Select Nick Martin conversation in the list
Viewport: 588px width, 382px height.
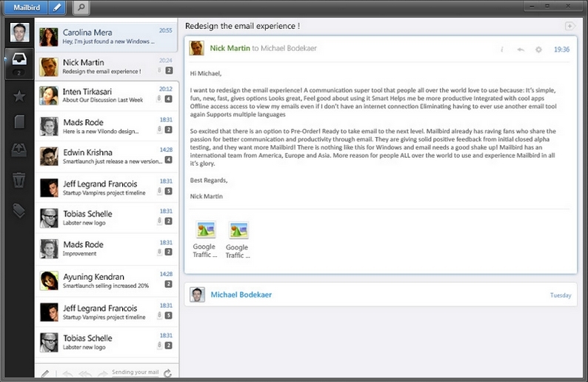pos(107,67)
